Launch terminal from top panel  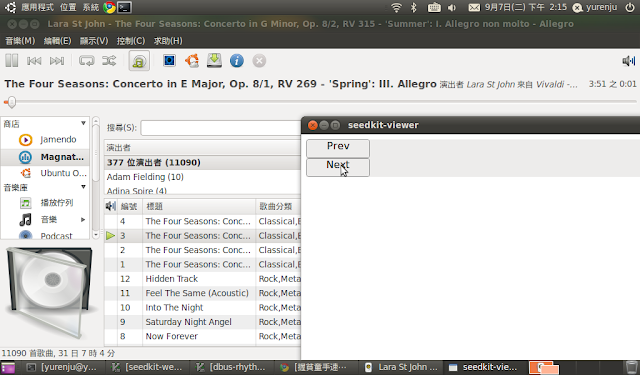pyautogui.click(x=124, y=7)
